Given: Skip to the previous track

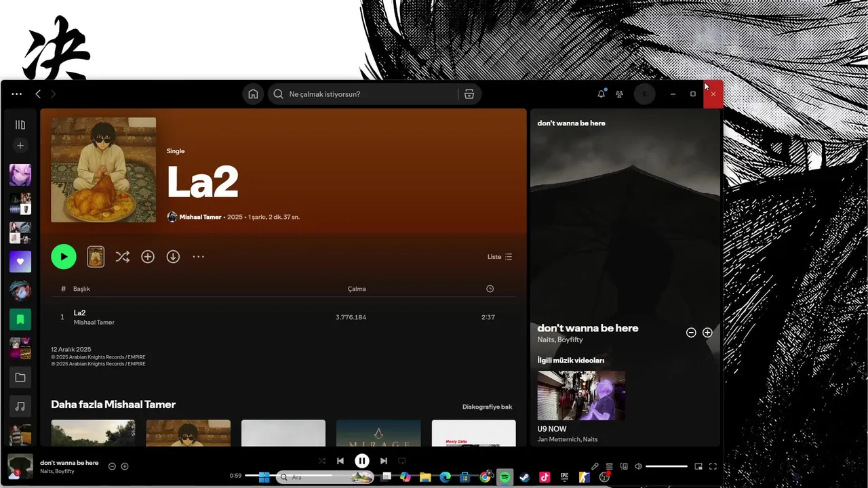Looking at the screenshot, I should point(340,461).
